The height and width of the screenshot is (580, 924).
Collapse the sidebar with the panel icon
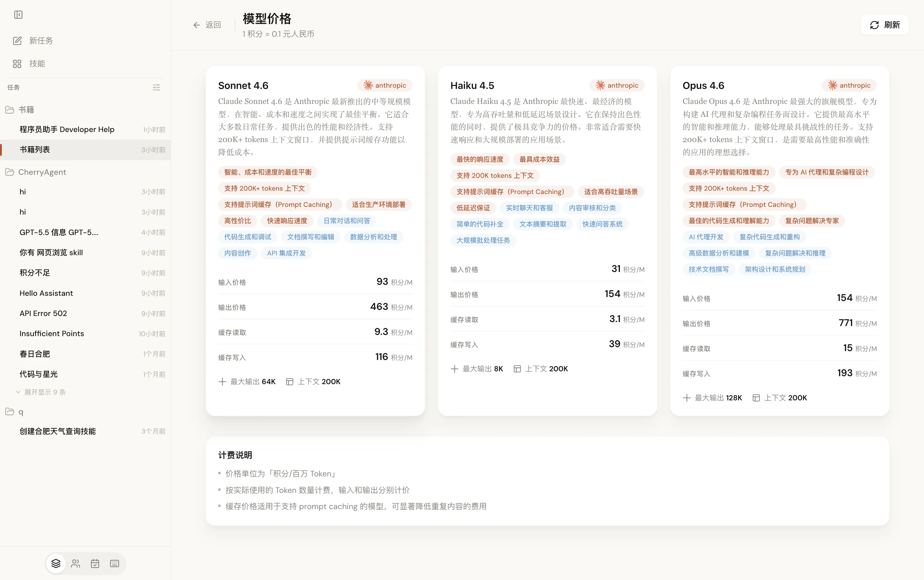(x=18, y=15)
